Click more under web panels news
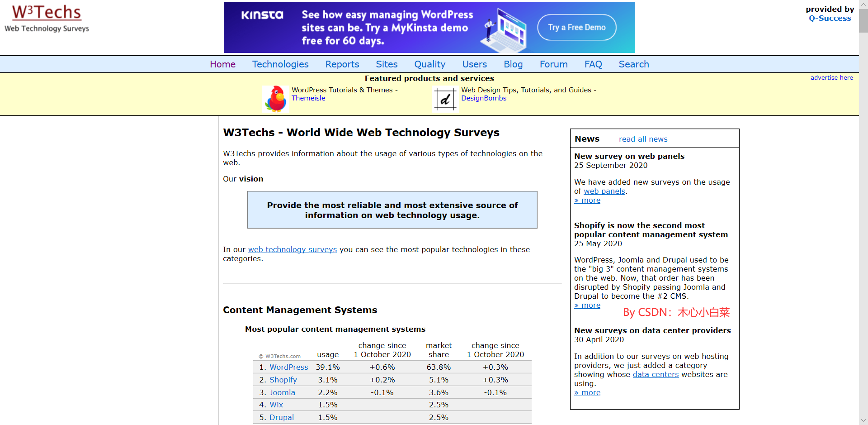868x425 pixels. coord(587,200)
